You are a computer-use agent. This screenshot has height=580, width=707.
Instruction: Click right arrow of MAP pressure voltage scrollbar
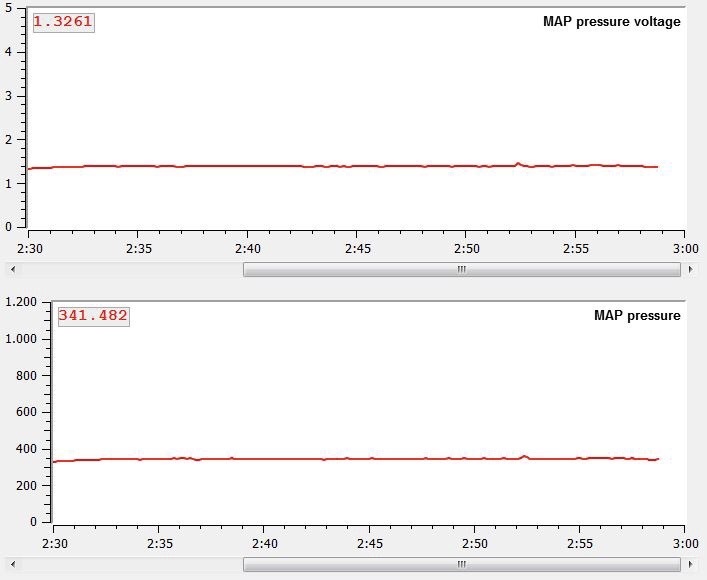coord(690,269)
